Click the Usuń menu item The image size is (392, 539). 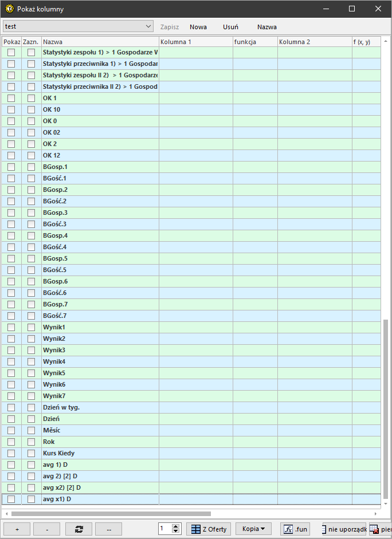pyautogui.click(x=230, y=27)
